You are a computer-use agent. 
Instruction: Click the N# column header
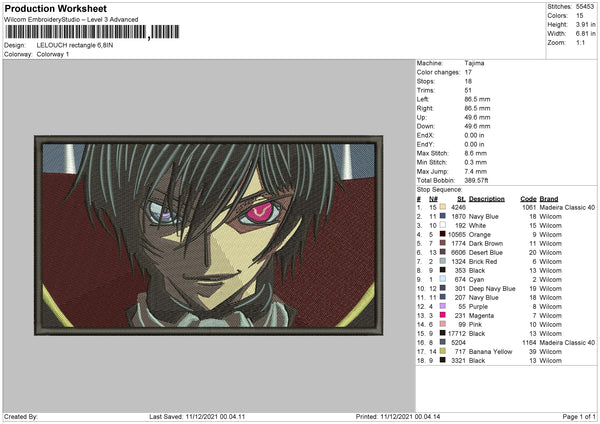[x=433, y=199]
